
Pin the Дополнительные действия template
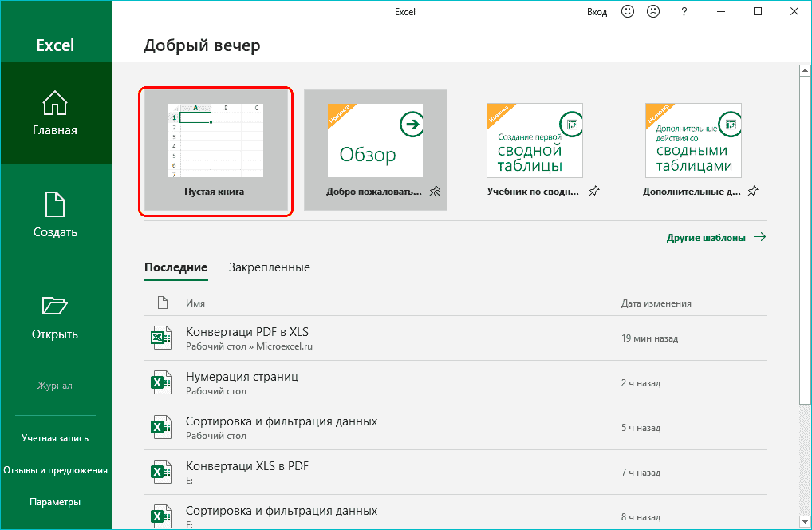pos(752,192)
